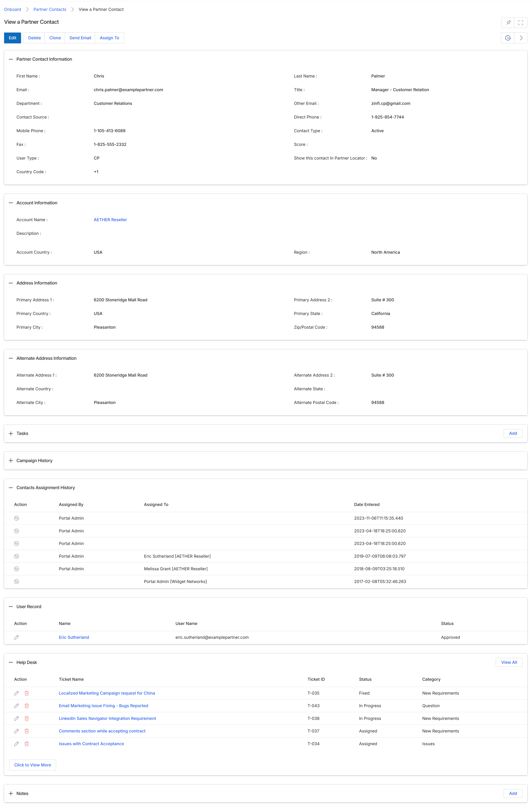Open Comments section while accepting contract
The width and height of the screenshot is (532, 809).
point(102,731)
